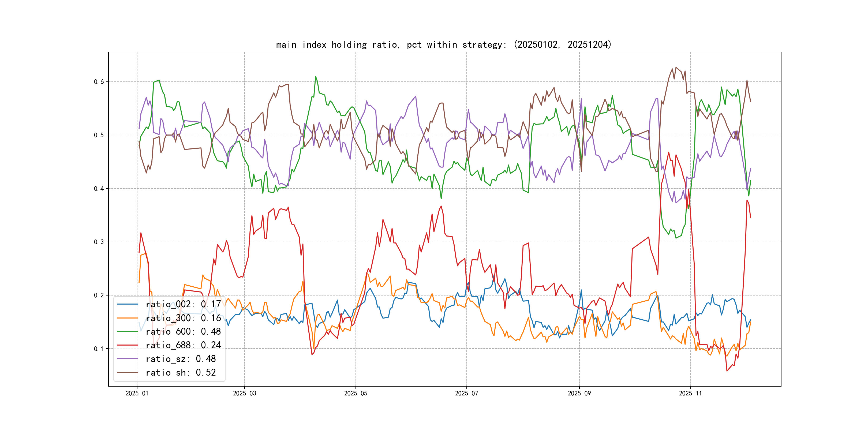Select the 'ratio_300: 0.16' legend label
The image size is (868, 434).
(x=183, y=318)
